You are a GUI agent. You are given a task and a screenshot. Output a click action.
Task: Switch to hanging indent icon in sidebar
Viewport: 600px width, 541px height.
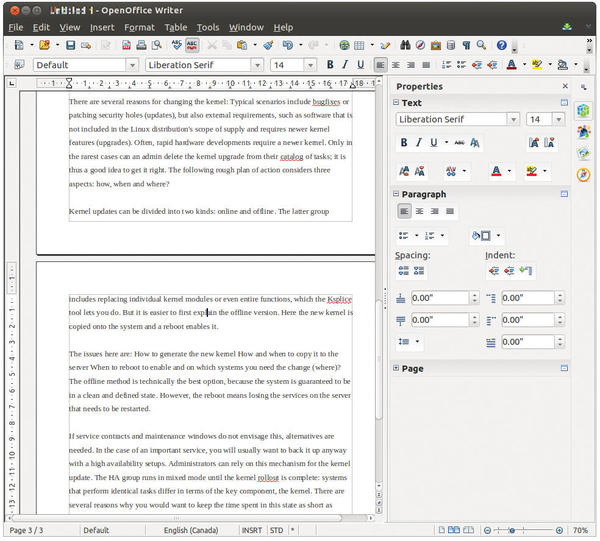point(526,271)
